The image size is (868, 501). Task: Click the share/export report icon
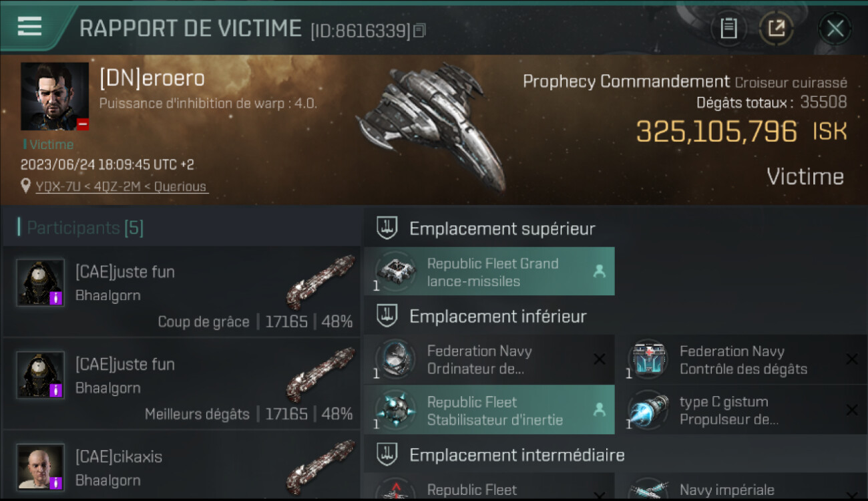tap(776, 29)
